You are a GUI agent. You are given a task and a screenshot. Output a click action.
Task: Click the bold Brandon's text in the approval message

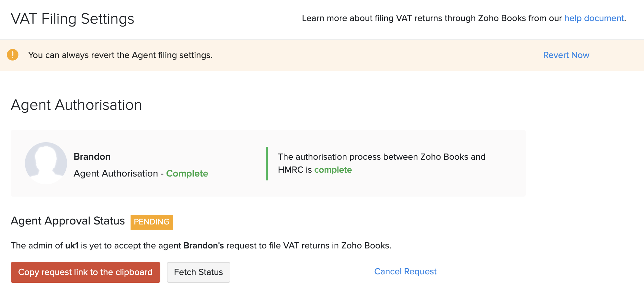203,246
